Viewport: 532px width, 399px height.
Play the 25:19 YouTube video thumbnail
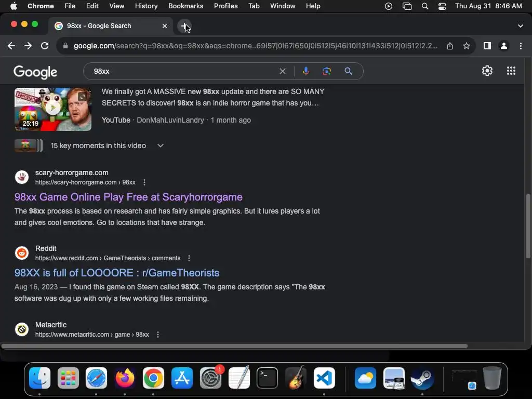(x=52, y=109)
